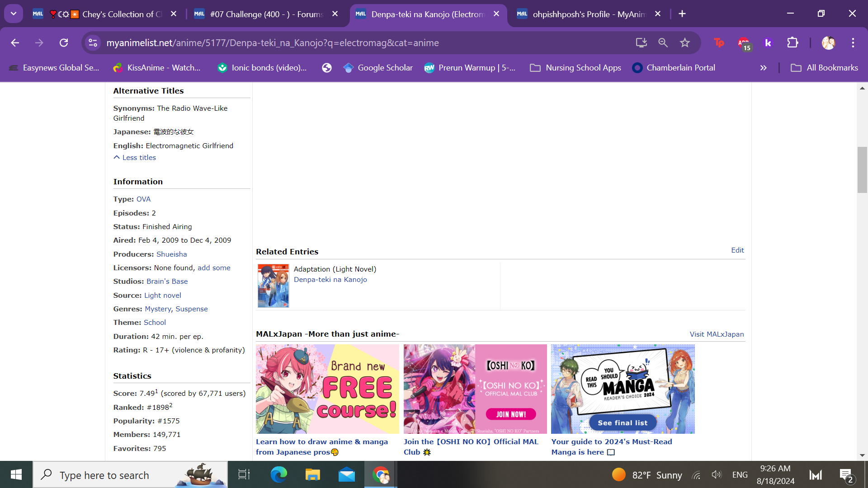
Task: Open the Extensions puzzle icon
Action: (x=793, y=42)
